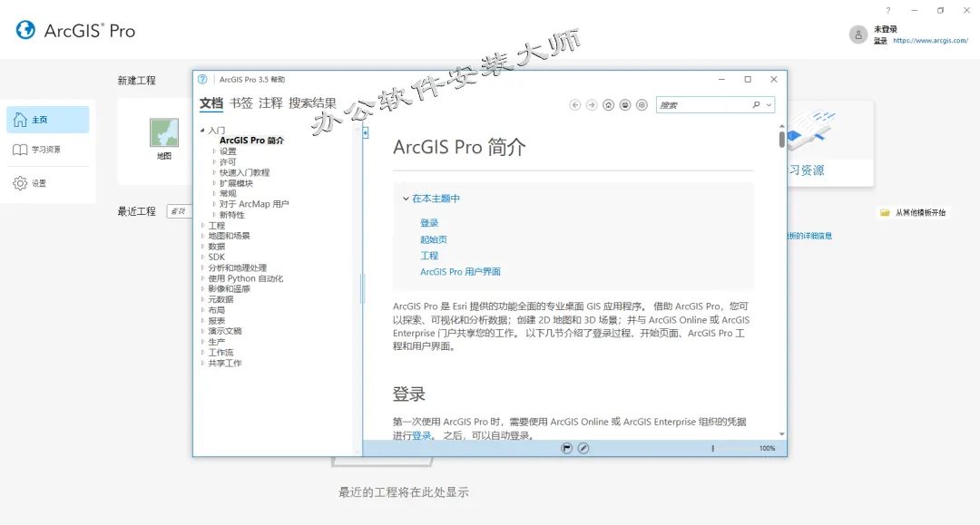Follow the 起始页 topic link
Screen dimensions: 980x525
[433, 239]
